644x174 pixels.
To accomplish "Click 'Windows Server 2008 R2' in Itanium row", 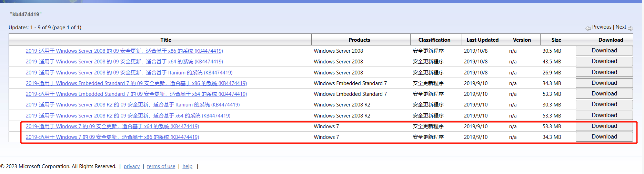I will [x=342, y=105].
